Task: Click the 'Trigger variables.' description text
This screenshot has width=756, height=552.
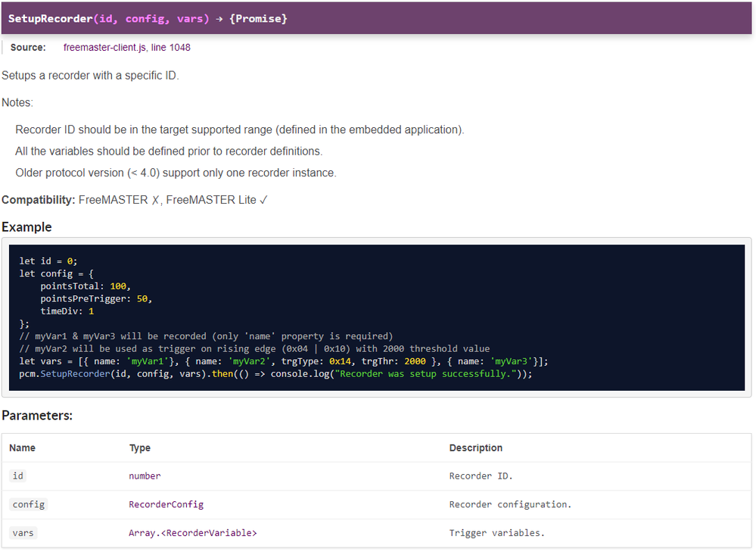Action: click(x=496, y=533)
